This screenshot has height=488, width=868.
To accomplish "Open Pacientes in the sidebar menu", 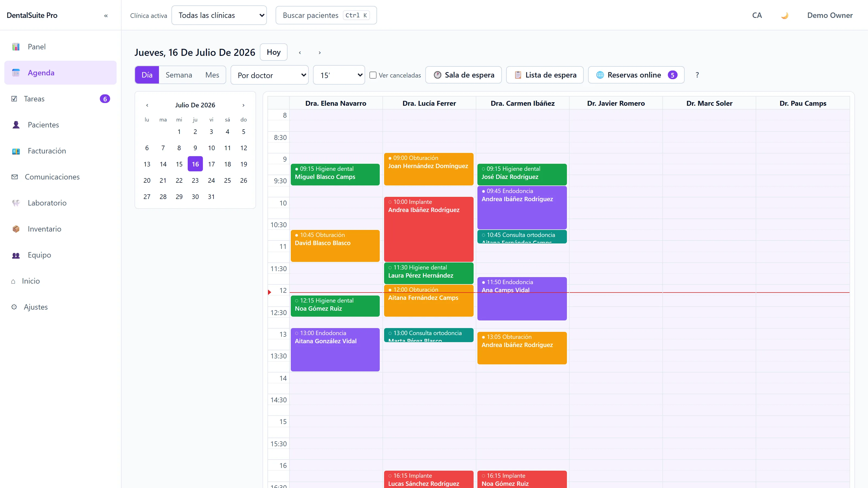I will (x=60, y=125).
